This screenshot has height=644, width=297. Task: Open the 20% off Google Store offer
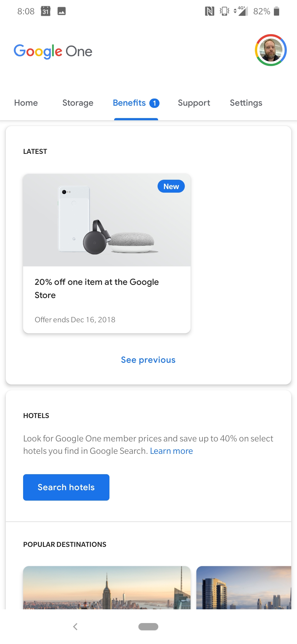(107, 253)
